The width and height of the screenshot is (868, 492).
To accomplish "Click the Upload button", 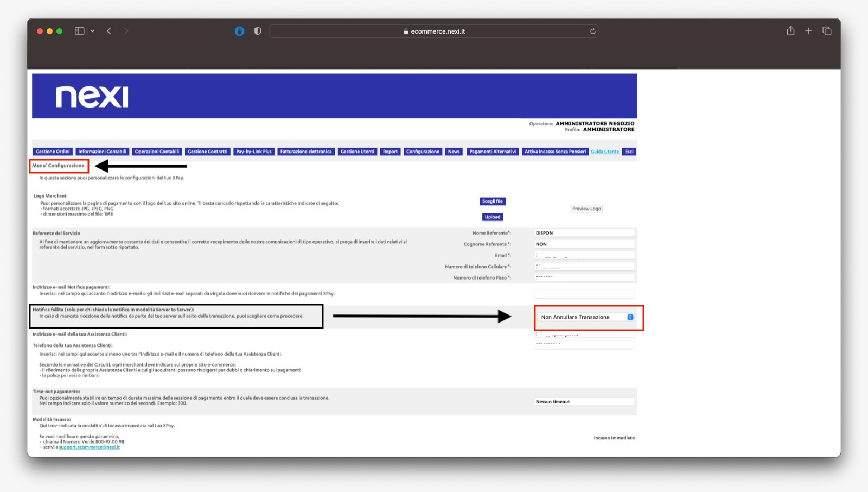I will click(x=493, y=217).
